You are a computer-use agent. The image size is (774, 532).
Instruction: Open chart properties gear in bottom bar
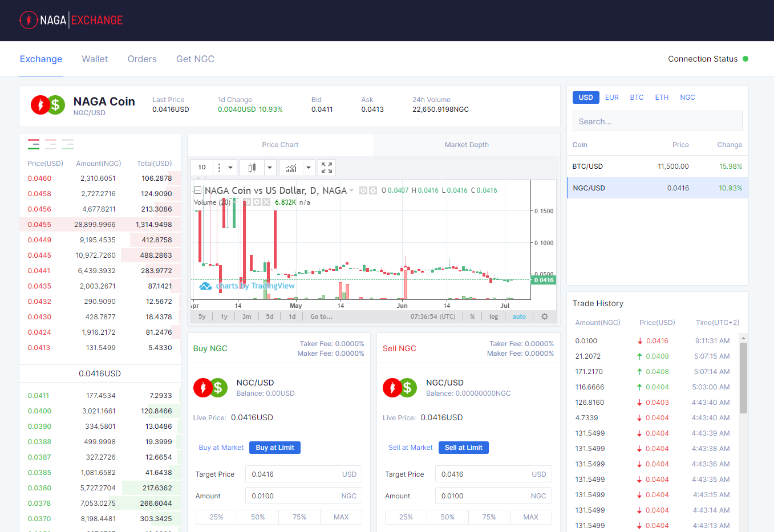[x=545, y=316]
